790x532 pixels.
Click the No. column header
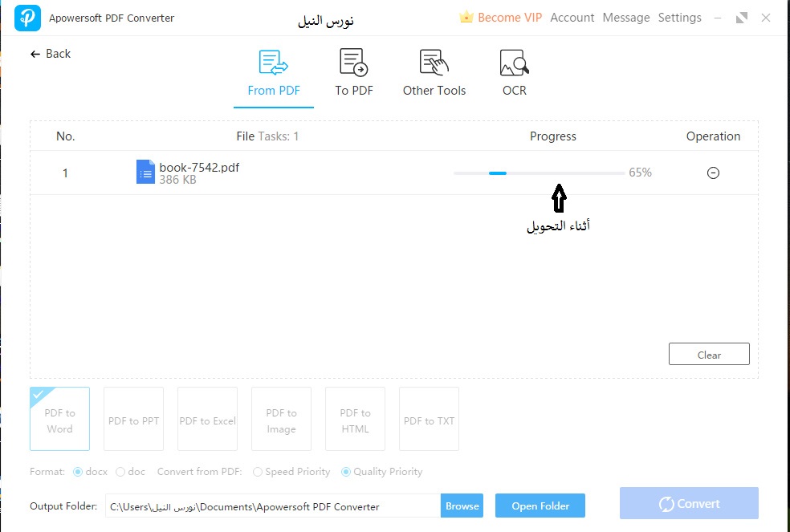click(x=66, y=136)
